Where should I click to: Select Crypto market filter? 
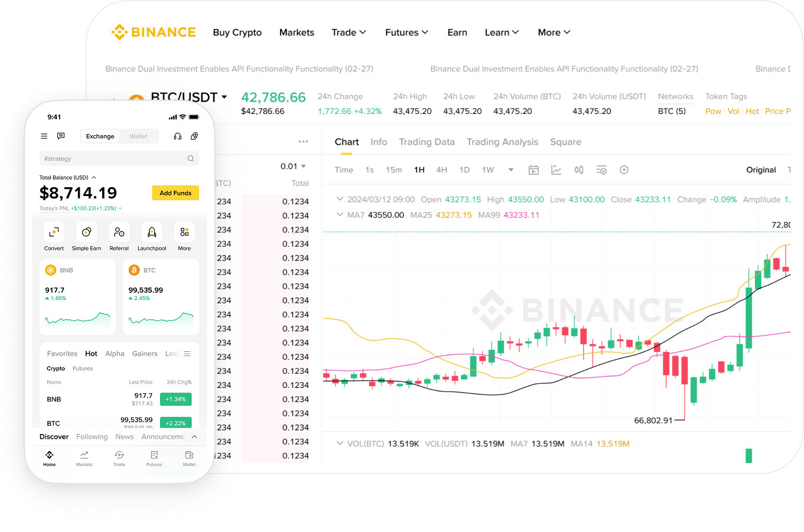click(x=56, y=368)
